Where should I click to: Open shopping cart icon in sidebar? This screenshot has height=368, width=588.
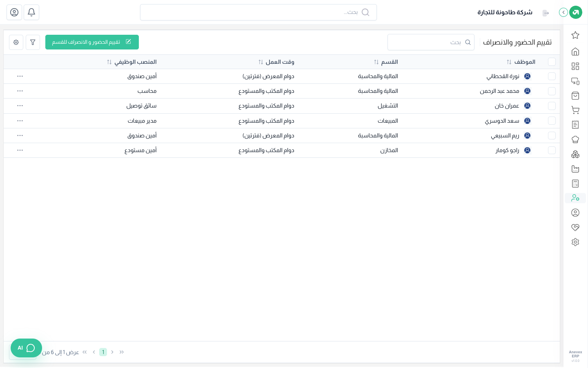tap(575, 110)
